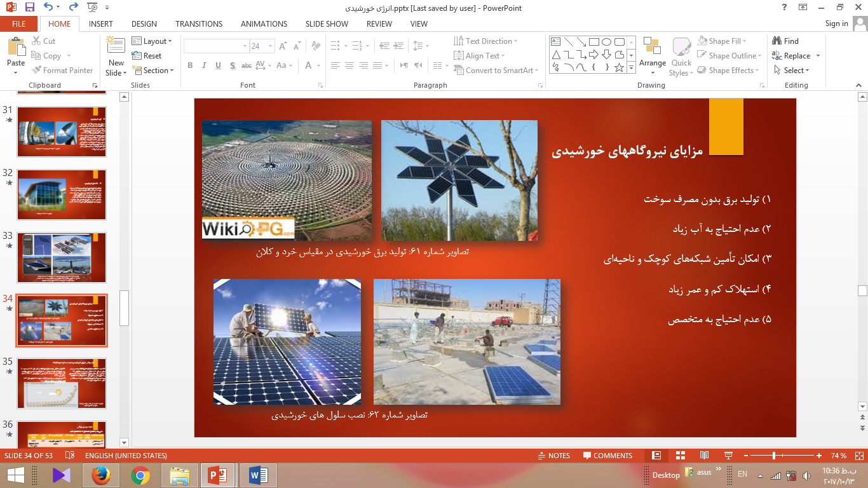868x488 pixels.
Task: Sign in to Office account
Action: [836, 24]
